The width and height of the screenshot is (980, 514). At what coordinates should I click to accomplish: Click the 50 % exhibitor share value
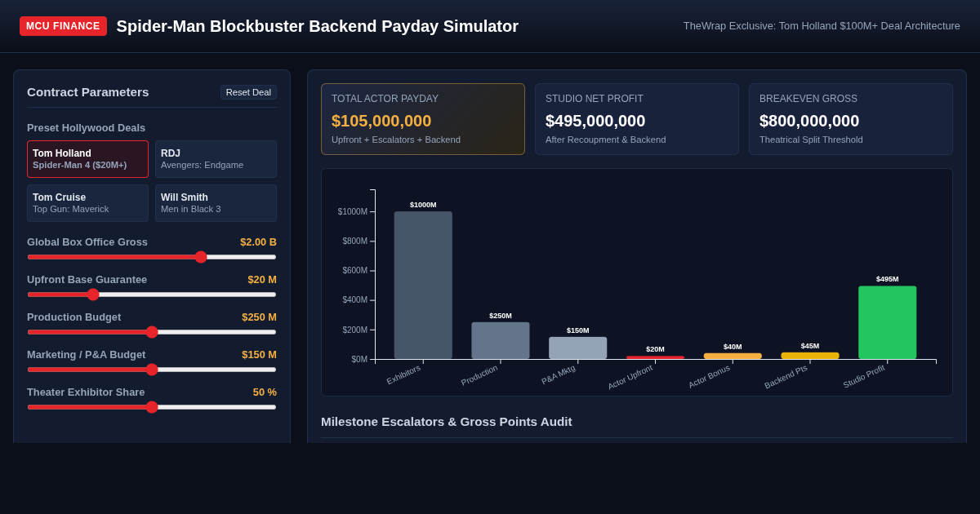(x=265, y=392)
